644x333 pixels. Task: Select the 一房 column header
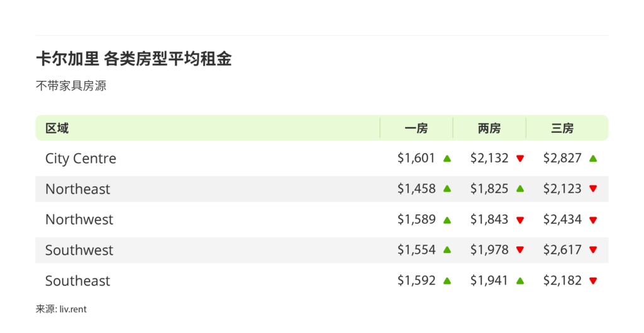pos(416,128)
